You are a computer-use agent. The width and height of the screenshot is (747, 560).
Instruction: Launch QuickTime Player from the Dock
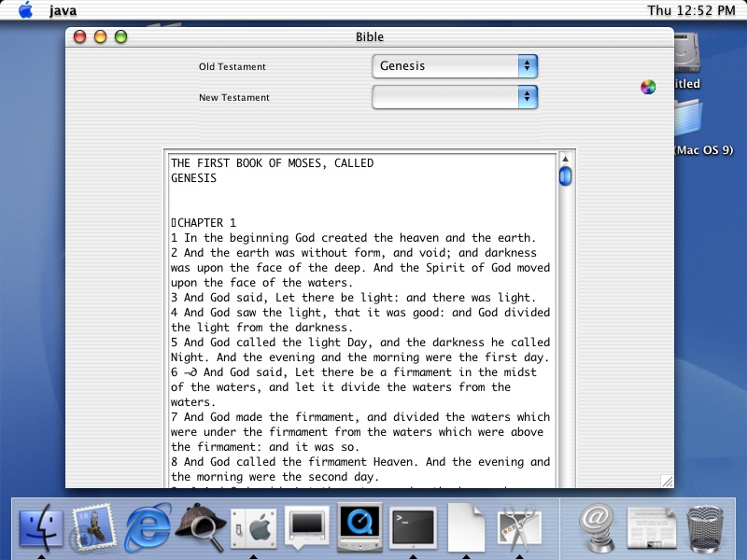coord(359,527)
